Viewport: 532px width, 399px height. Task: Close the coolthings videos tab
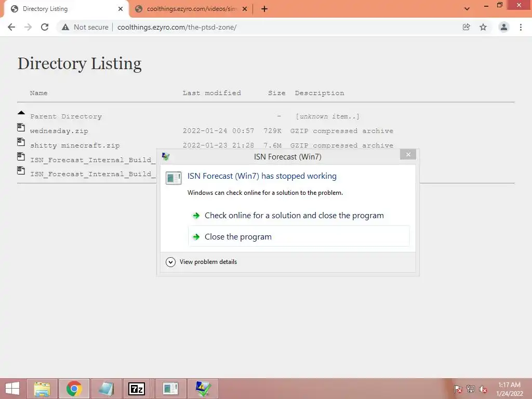click(245, 9)
